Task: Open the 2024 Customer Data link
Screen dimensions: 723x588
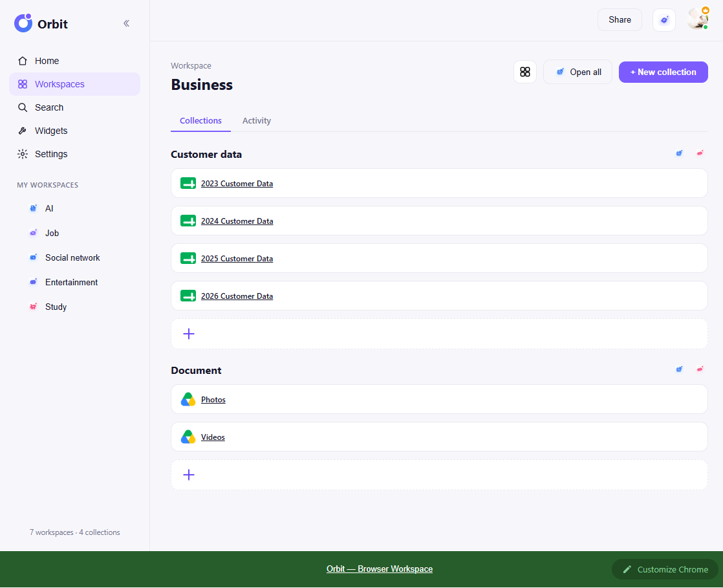Action: click(x=237, y=221)
